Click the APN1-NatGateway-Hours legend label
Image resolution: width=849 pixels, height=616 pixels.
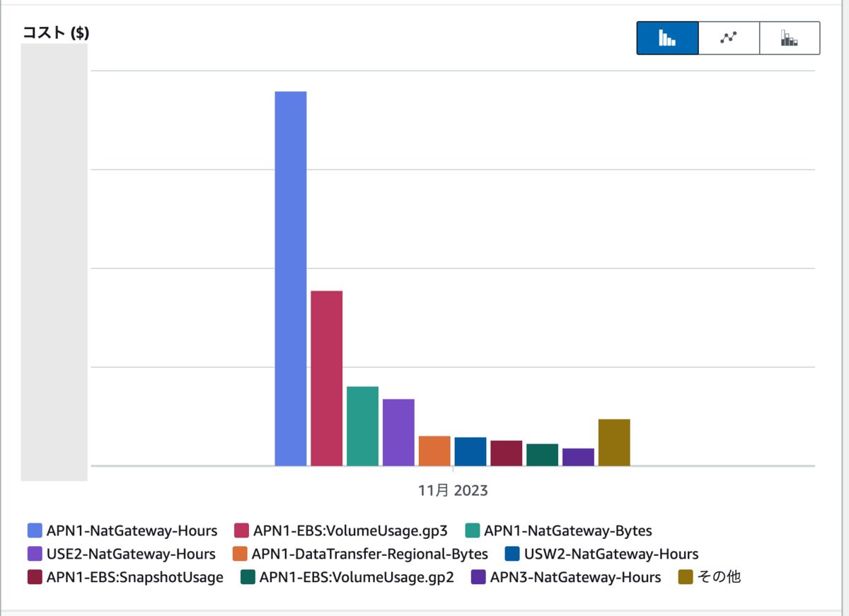pos(132,530)
